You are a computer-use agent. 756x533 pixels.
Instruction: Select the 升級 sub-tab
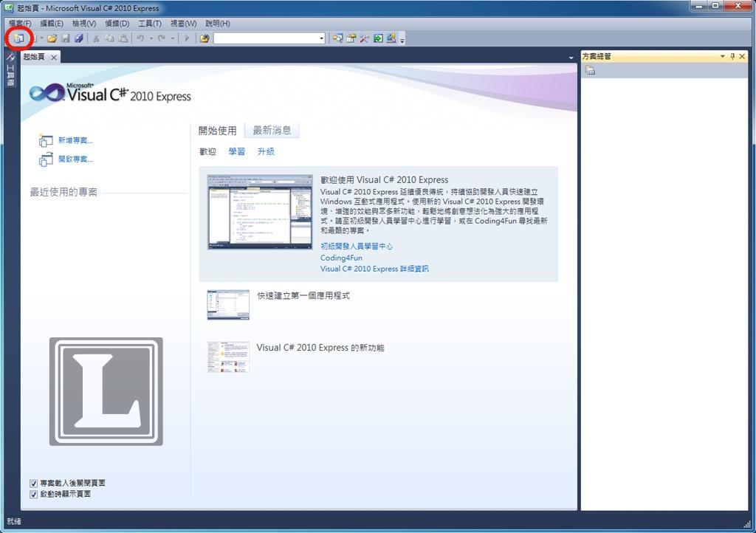pyautogui.click(x=266, y=151)
